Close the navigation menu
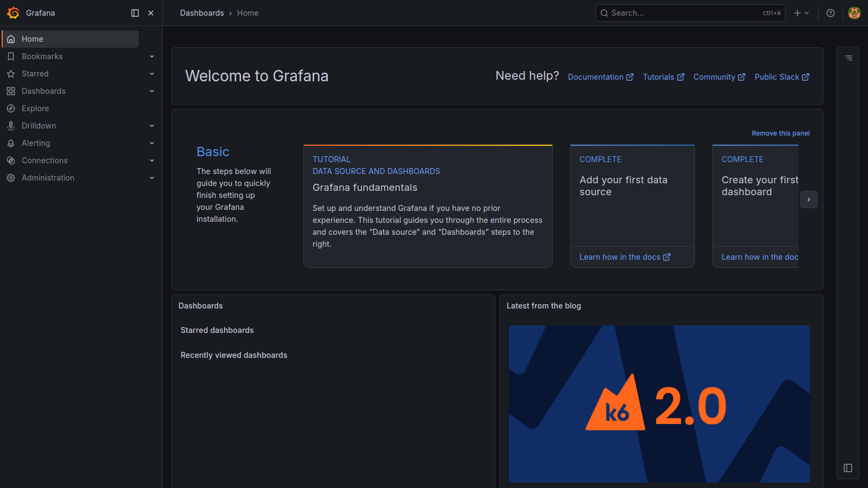 151,13
